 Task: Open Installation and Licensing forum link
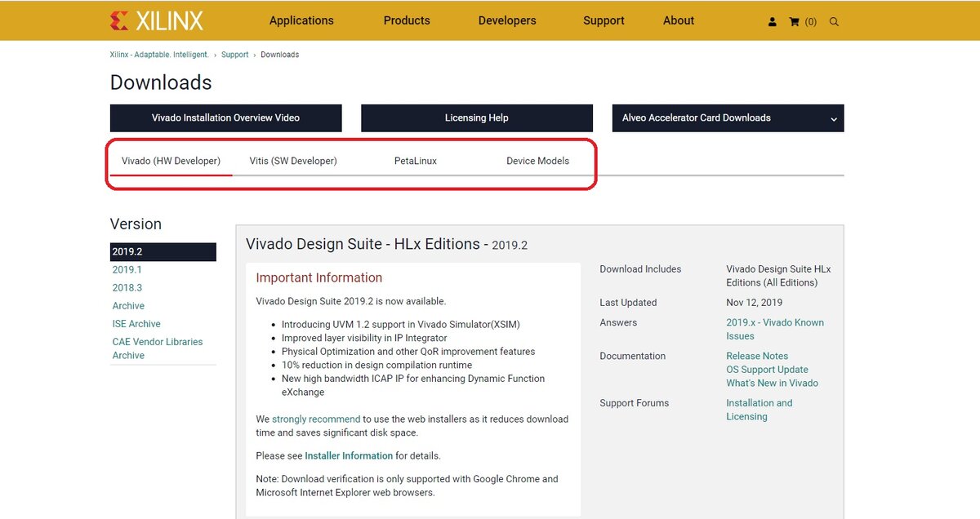tap(759, 410)
